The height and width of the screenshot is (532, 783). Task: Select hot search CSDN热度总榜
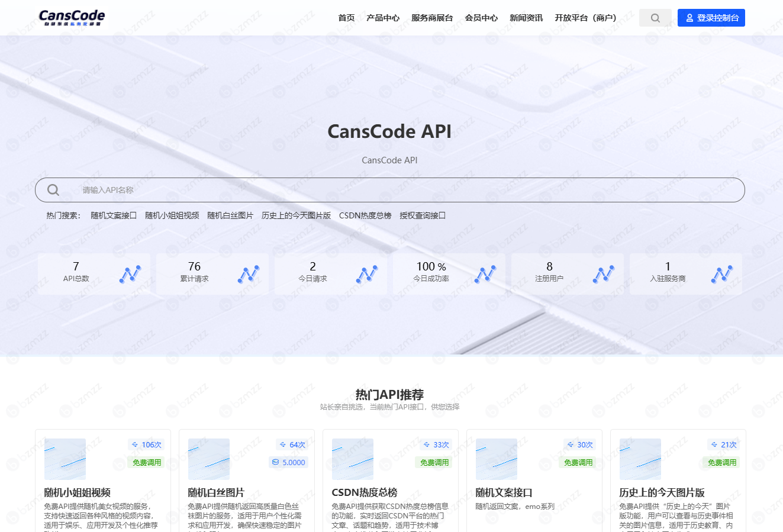click(x=365, y=215)
